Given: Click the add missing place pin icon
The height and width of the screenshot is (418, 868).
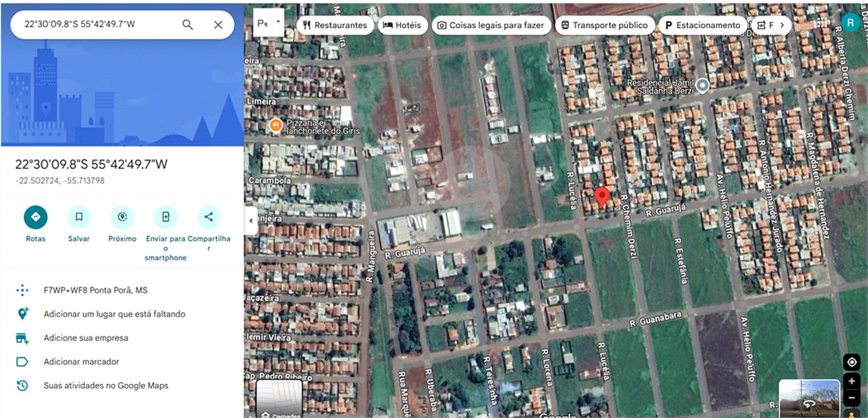Looking at the screenshot, I should click(x=22, y=314).
